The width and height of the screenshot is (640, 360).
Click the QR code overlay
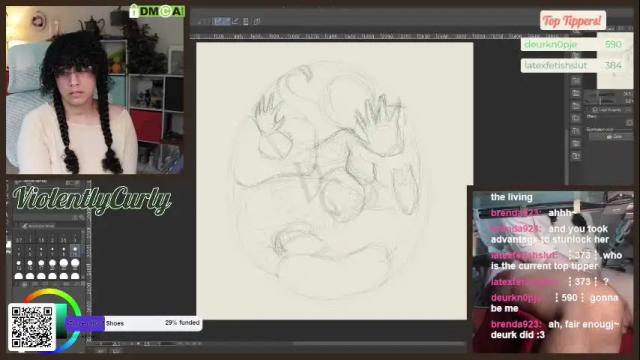coord(32,327)
